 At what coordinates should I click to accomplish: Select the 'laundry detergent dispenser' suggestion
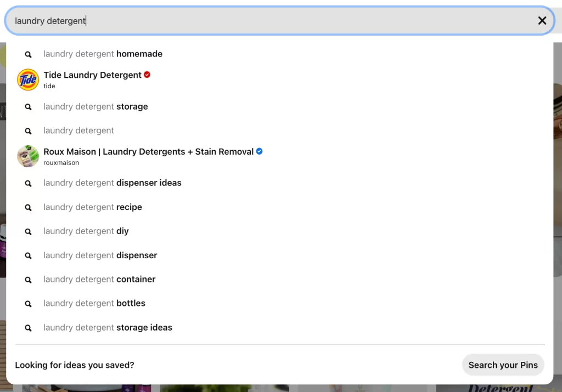pyautogui.click(x=100, y=255)
